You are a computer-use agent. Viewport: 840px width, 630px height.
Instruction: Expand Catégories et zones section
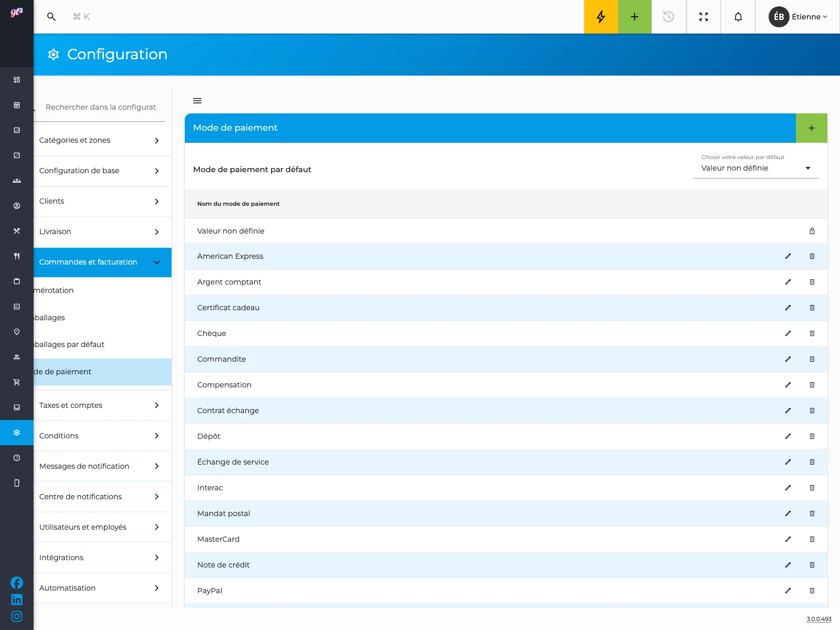[x=102, y=140]
